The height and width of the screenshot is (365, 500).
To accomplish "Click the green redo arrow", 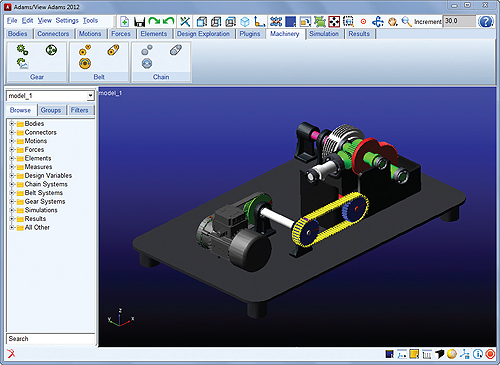I will pos(154,21).
